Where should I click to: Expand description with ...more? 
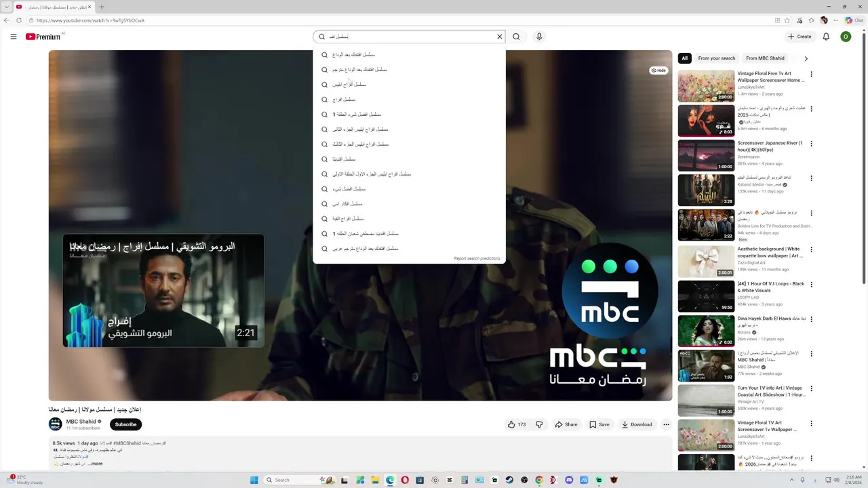[94, 464]
